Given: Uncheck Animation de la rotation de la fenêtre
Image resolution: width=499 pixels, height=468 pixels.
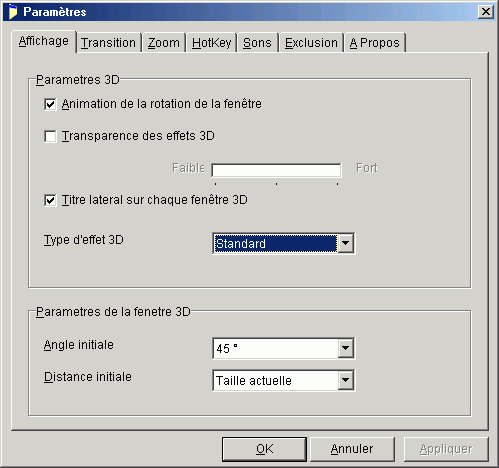Looking at the screenshot, I should tap(50, 104).
